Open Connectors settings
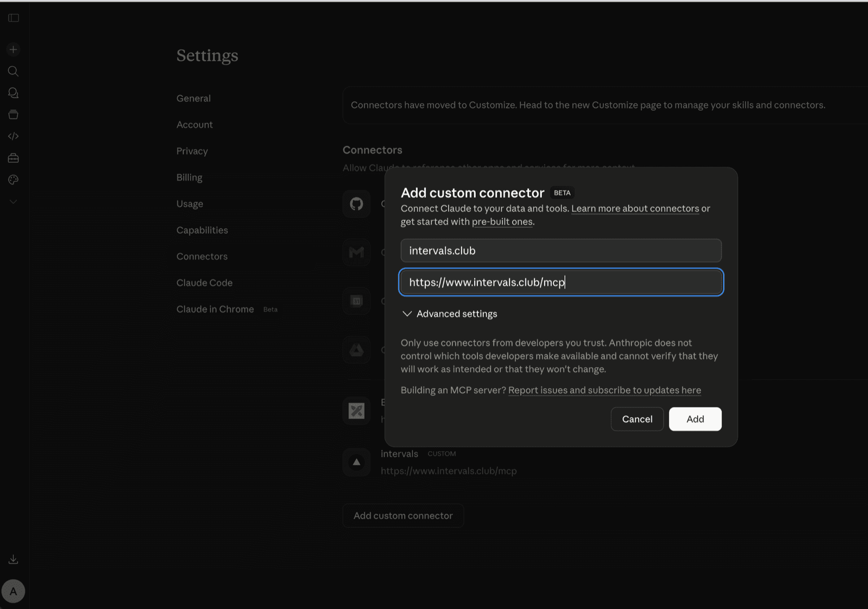This screenshot has height=609, width=868. pos(202,257)
